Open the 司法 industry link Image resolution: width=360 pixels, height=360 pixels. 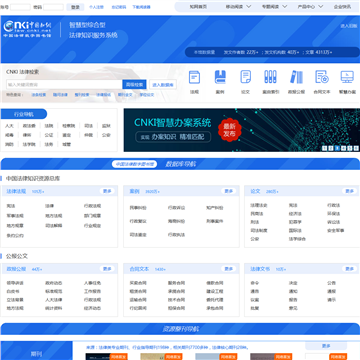89,126
